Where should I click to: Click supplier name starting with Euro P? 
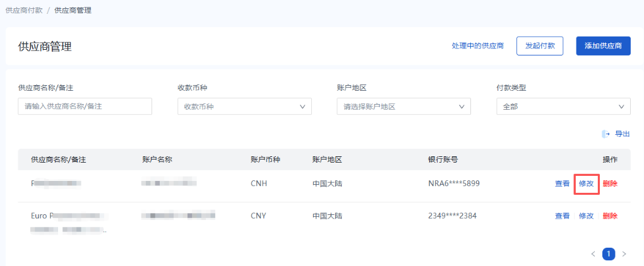pyautogui.click(x=70, y=223)
